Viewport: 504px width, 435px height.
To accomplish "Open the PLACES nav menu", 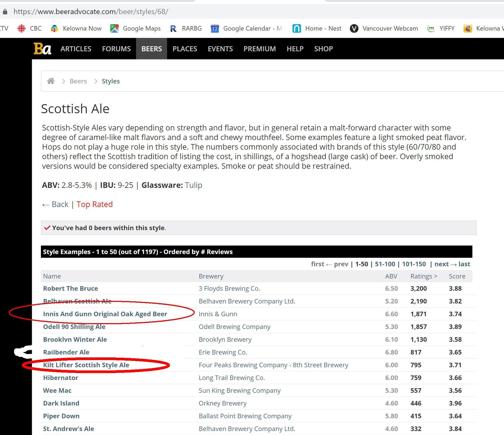I will 185,49.
